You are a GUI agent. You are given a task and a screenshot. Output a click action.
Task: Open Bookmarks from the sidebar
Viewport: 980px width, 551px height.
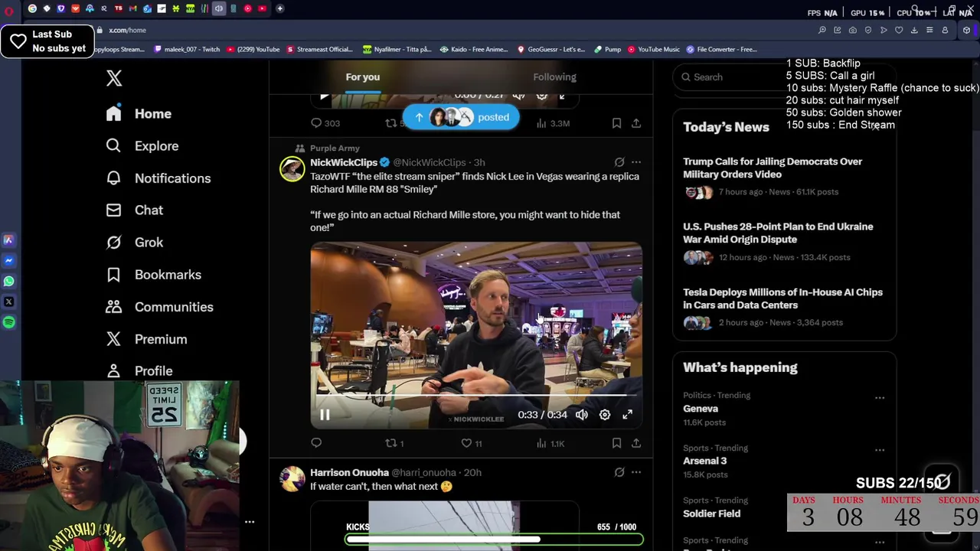[x=154, y=275]
